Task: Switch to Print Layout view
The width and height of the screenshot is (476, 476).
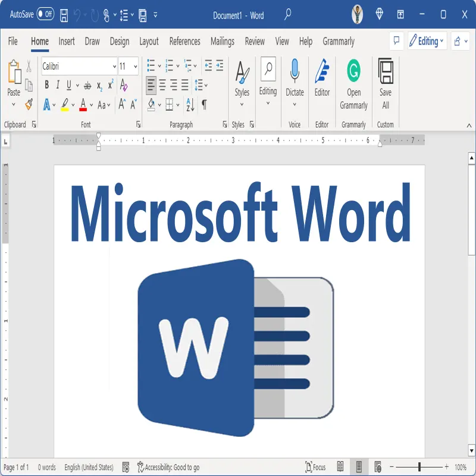Action: click(x=359, y=466)
